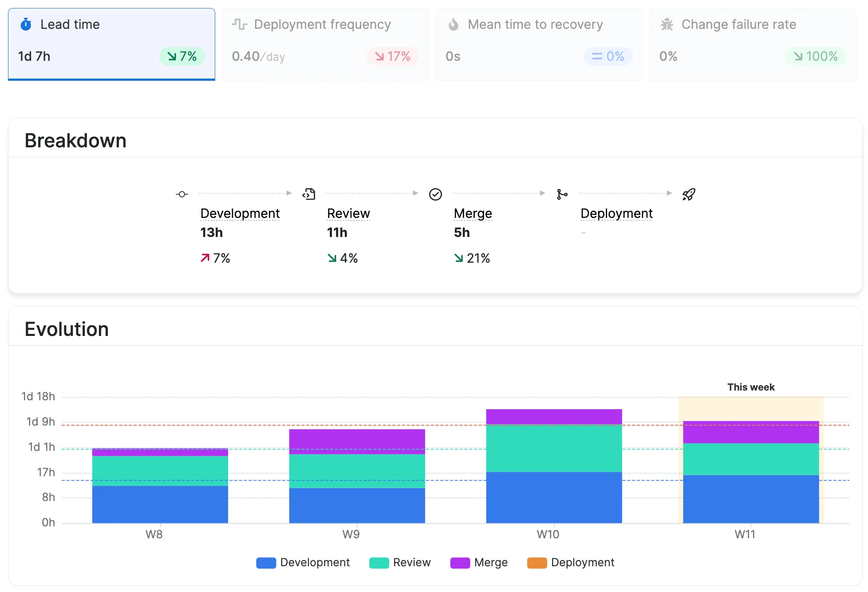Click the green 100% failure rate badge
This screenshot has height=592, width=868.
coord(816,56)
